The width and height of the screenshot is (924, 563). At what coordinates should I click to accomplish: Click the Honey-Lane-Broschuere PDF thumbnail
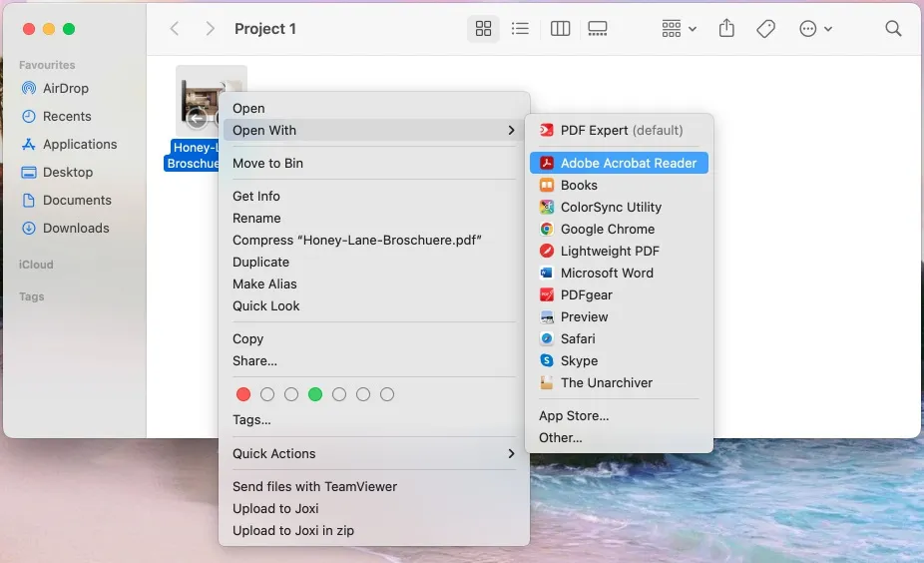tap(199, 103)
